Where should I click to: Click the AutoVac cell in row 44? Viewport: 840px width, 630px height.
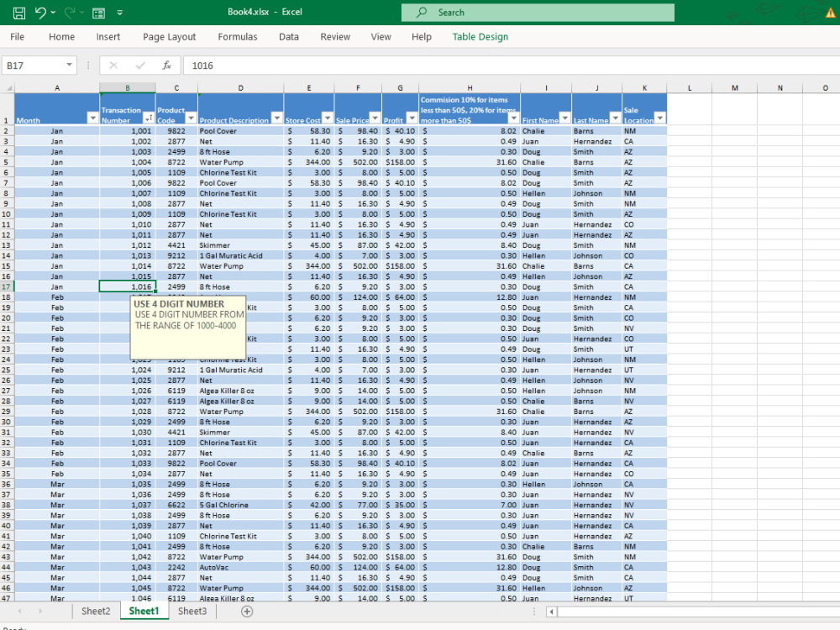(x=240, y=567)
